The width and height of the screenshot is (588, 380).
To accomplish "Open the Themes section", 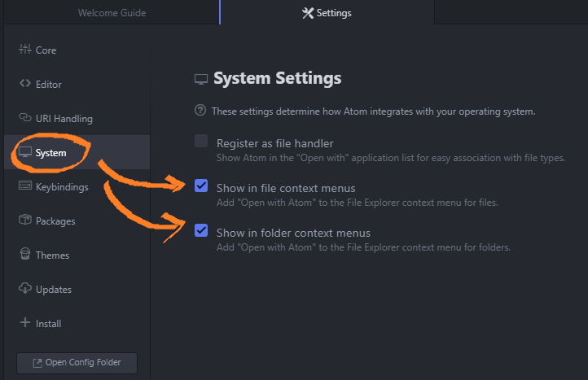I will (x=77, y=255).
